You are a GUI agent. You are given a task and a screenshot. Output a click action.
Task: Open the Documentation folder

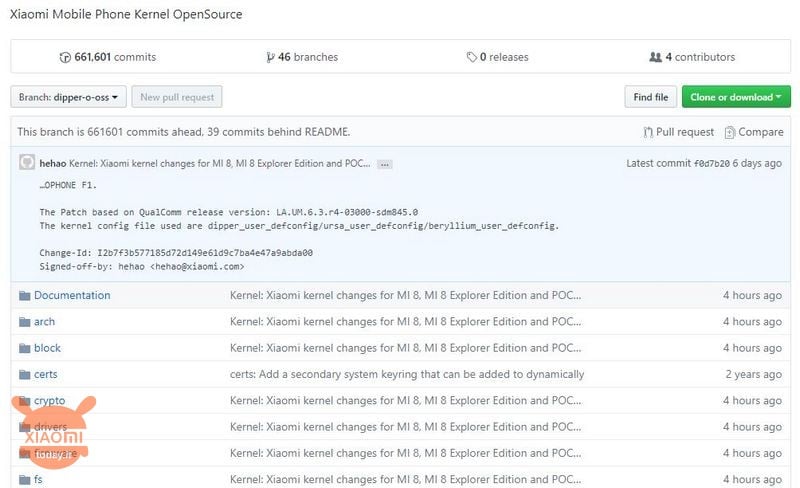72,295
